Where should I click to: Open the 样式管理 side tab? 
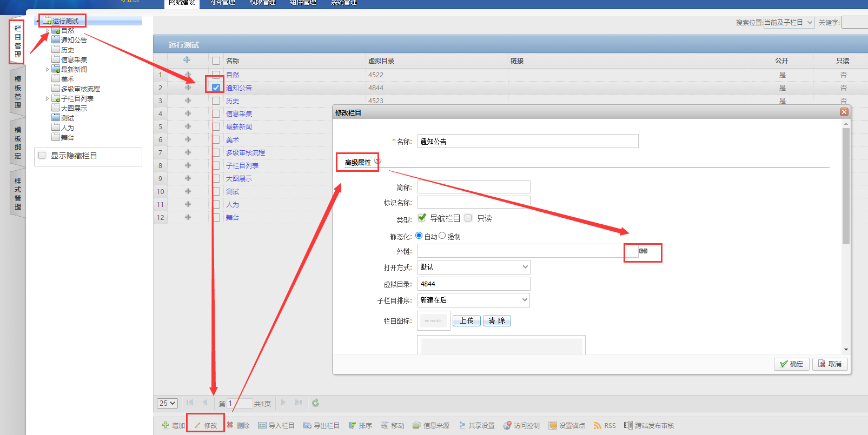point(18,193)
